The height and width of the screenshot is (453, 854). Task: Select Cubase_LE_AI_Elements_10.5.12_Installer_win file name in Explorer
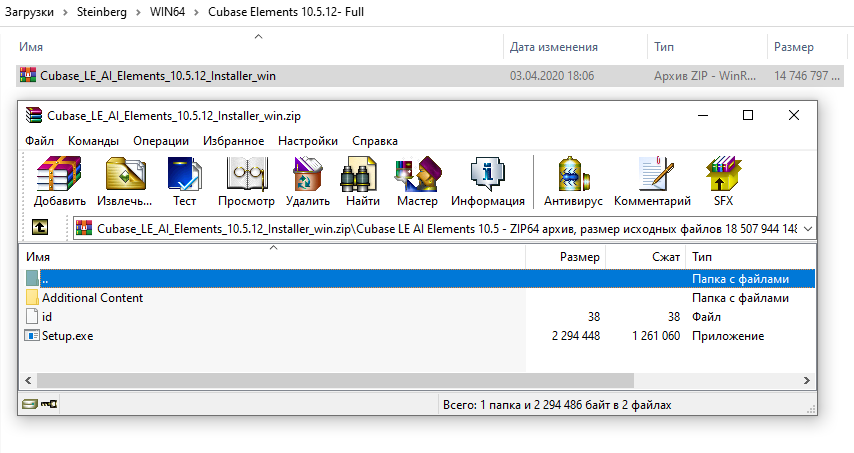(158, 76)
